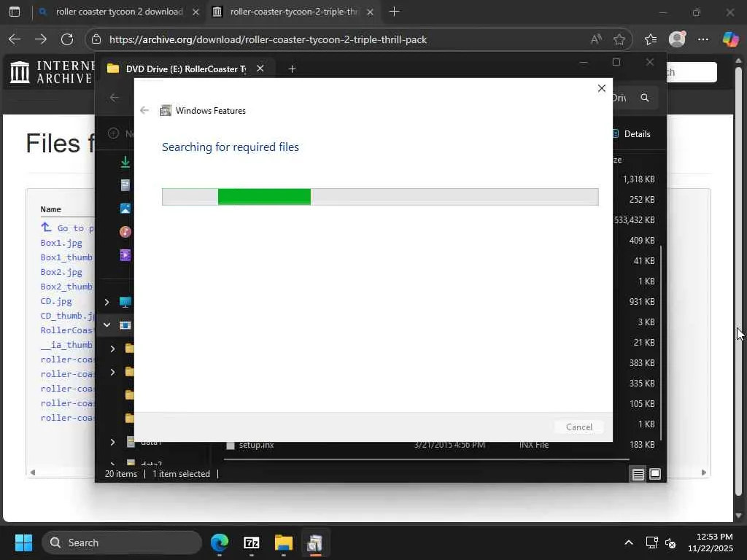Launch Microsoft Edge from taskbar
747x560 pixels.
tap(220, 542)
